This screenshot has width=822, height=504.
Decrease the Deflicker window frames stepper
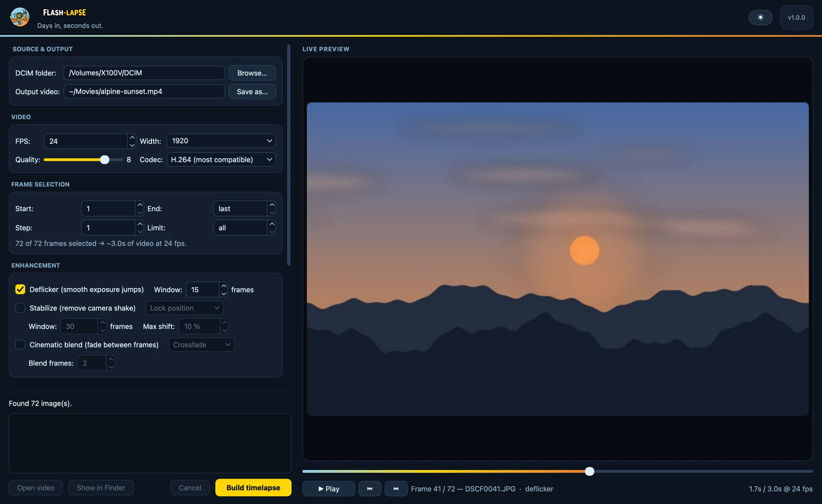click(224, 293)
